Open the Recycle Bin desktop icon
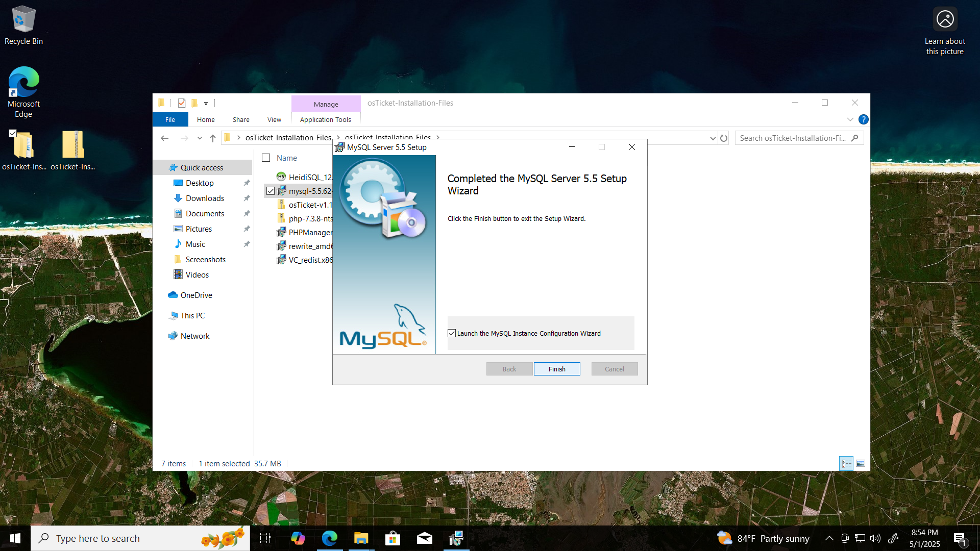This screenshot has height=551, width=980. pos(23,26)
